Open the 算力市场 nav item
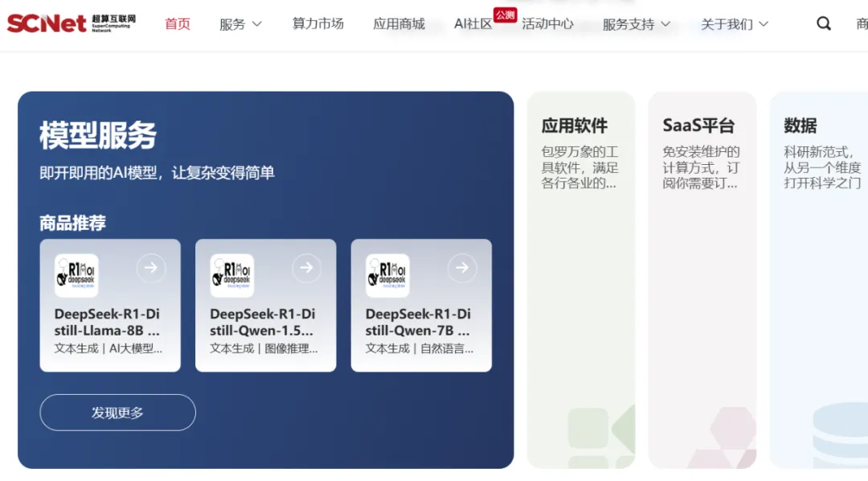 point(317,24)
